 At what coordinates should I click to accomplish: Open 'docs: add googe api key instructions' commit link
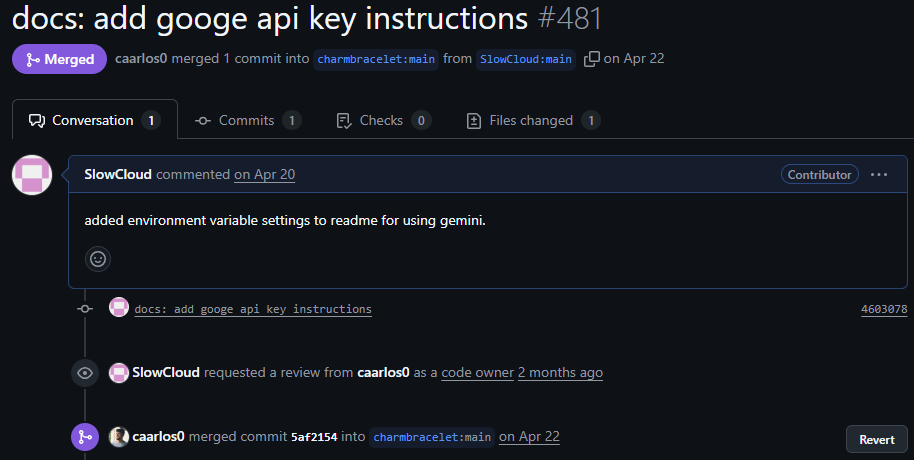[253, 309]
